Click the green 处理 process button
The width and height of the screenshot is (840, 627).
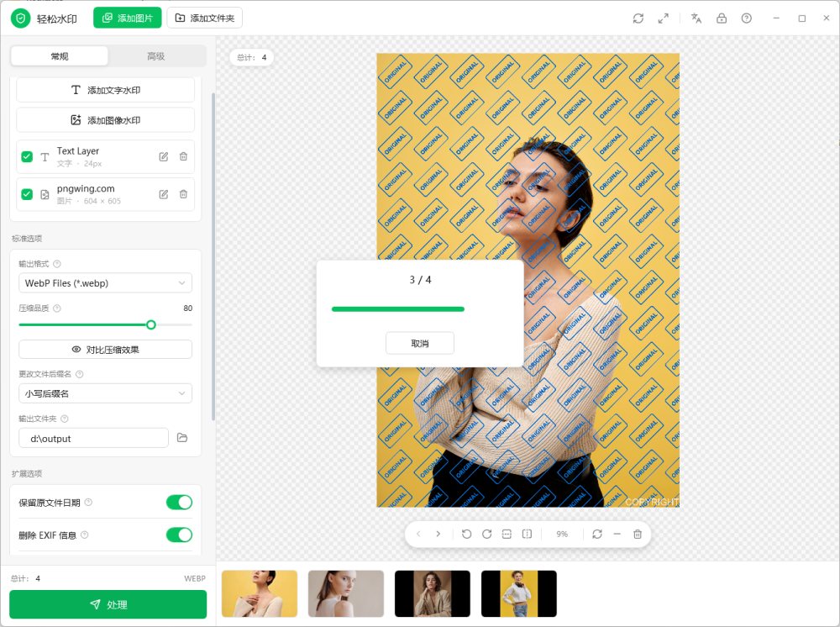pyautogui.click(x=108, y=604)
